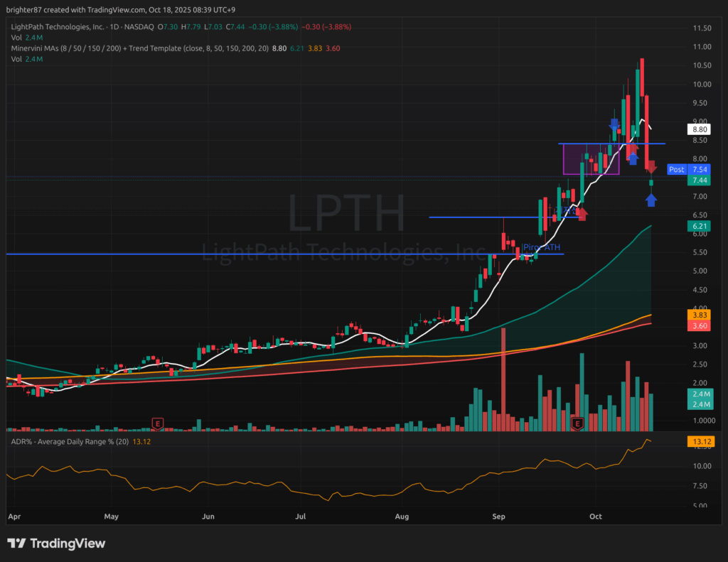Image resolution: width=728 pixels, height=562 pixels.
Task: Click the earnings E marker near May
Action: (x=157, y=423)
